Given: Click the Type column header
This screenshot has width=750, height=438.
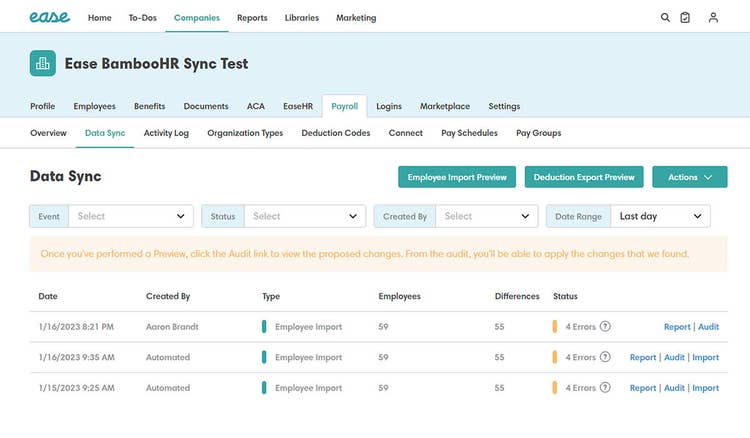Looking at the screenshot, I should coord(271,296).
